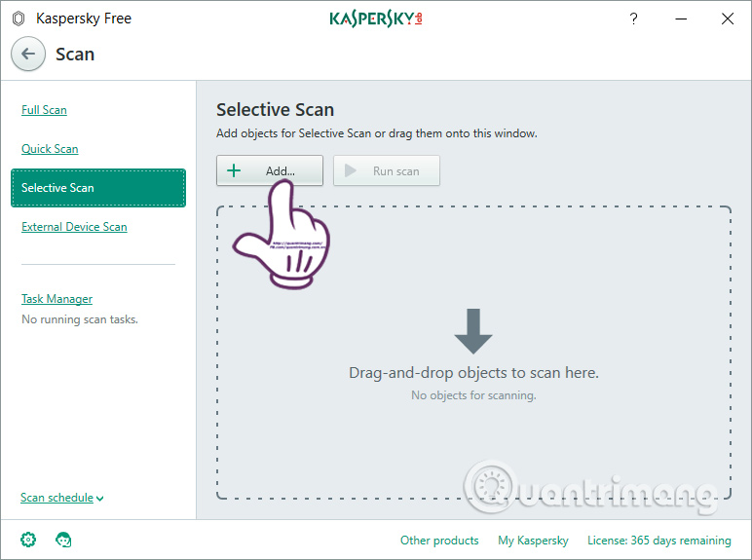Screen dimensions: 752x560
Task: Minimize the Kaspersky Free window
Action: [681, 19]
